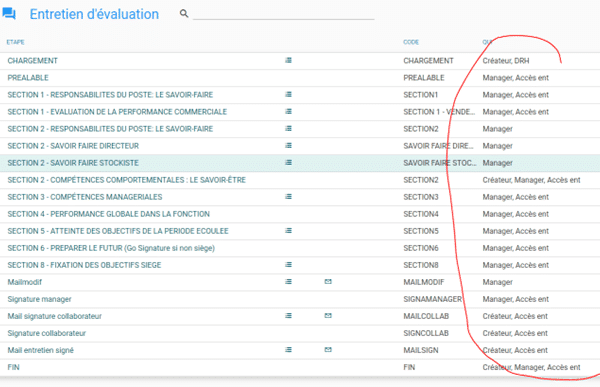The height and width of the screenshot is (387, 600).
Task: Select SECTION 8 - FIXATION DES OBJECTIFS SIEGE
Action: coord(84,265)
